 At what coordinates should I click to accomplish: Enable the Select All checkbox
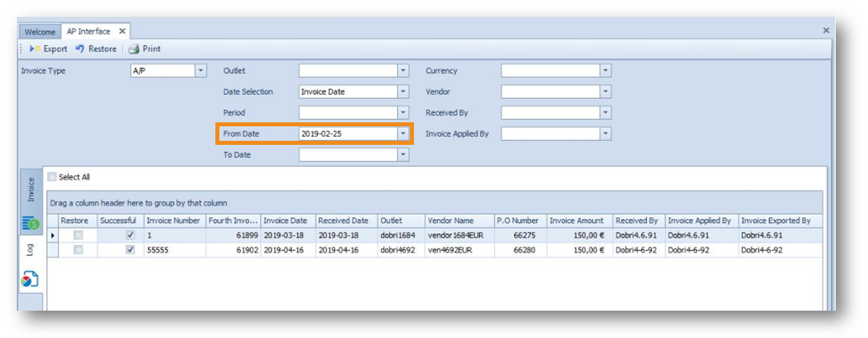(53, 177)
